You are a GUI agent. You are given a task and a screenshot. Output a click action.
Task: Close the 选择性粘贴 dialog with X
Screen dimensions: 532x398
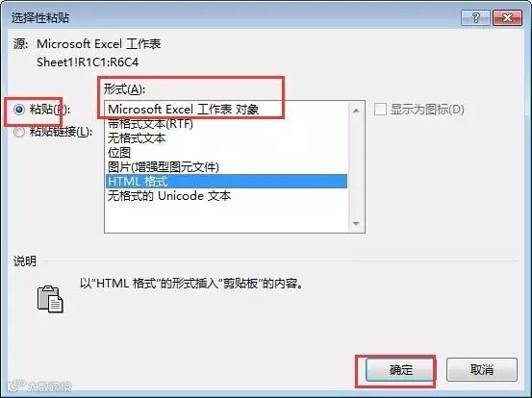[507, 17]
